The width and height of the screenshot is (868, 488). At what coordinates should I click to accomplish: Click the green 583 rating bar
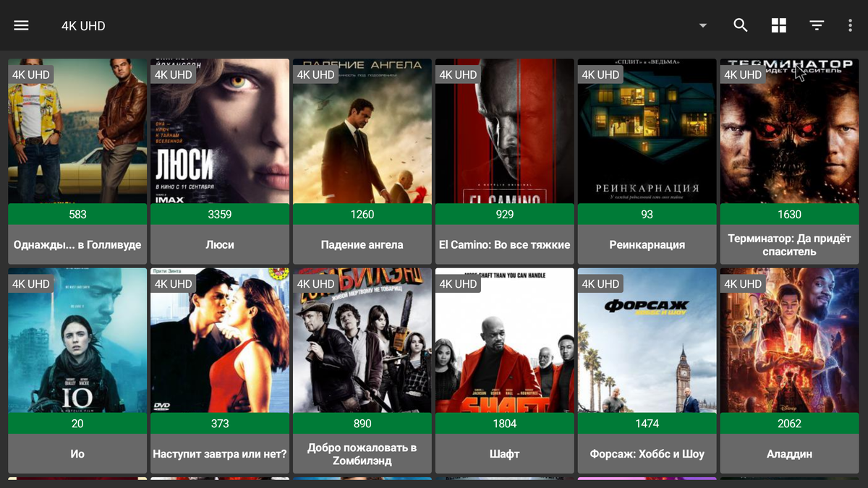tap(77, 214)
